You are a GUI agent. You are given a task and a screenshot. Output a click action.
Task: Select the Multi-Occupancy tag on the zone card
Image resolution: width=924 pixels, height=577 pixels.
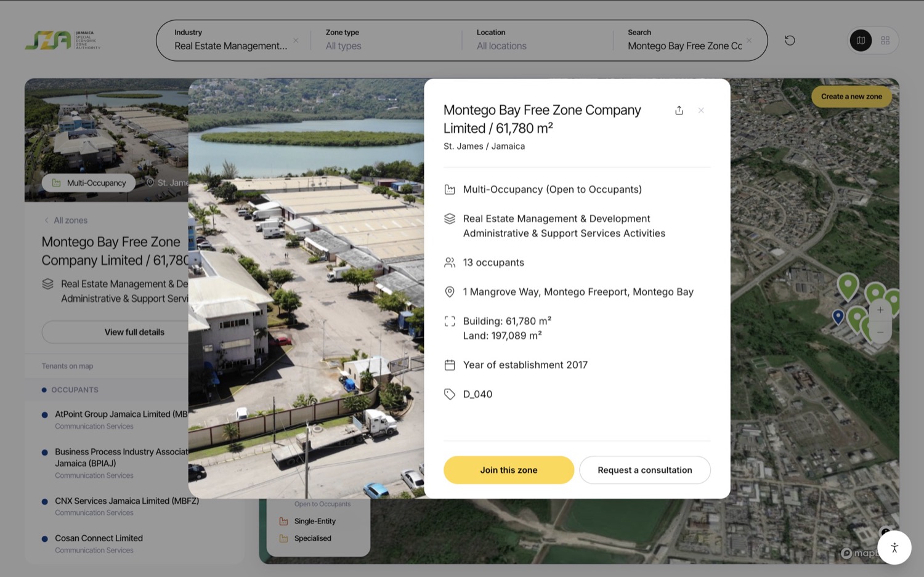89,183
